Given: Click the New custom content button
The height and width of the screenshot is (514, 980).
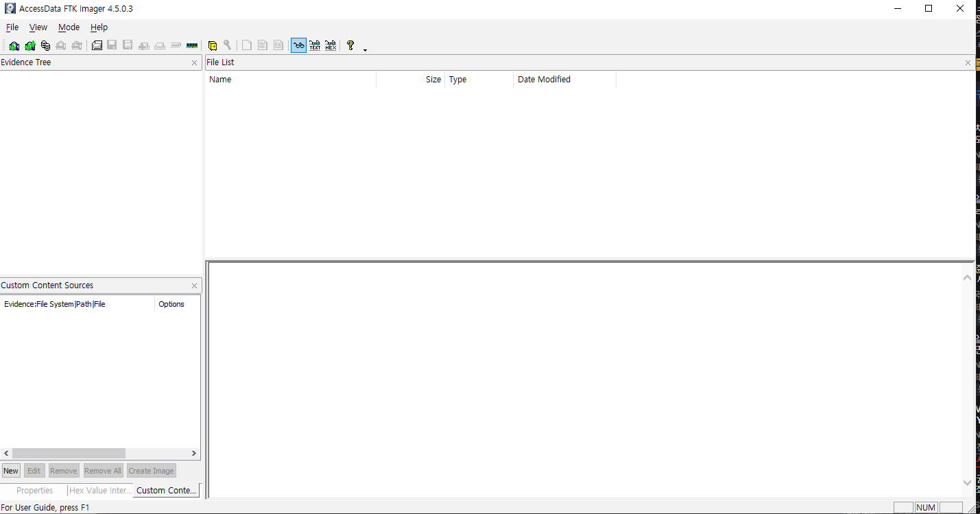Looking at the screenshot, I should pyautogui.click(x=11, y=471).
